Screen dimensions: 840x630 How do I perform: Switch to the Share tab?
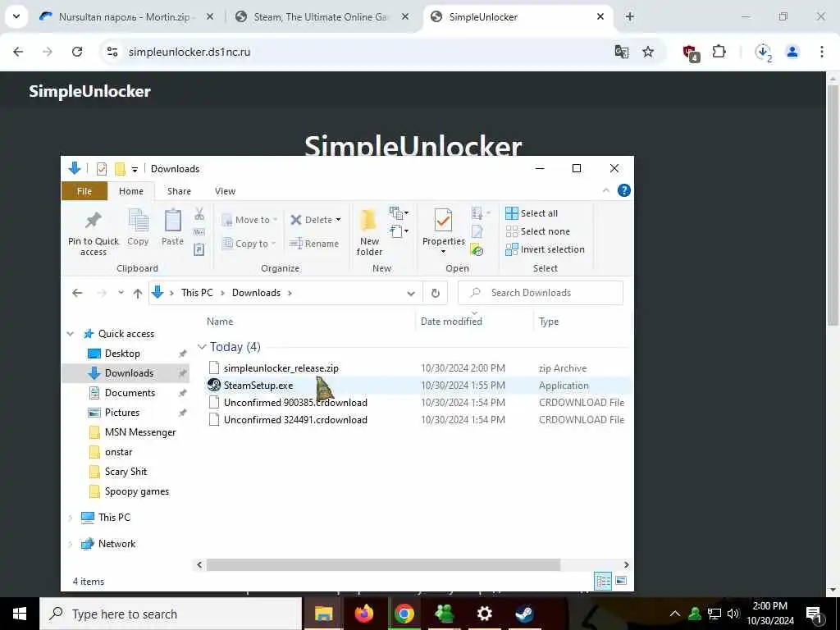tap(179, 191)
